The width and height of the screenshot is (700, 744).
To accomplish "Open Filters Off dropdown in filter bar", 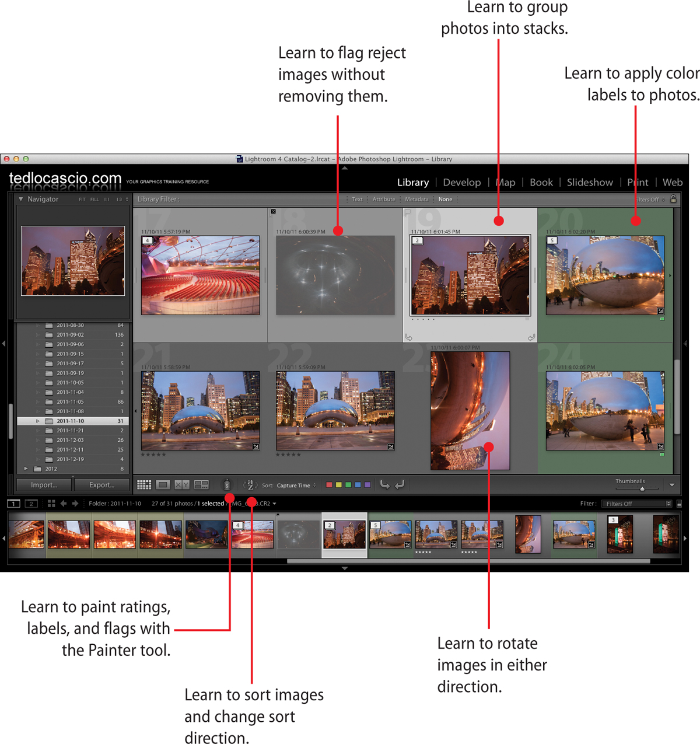I will click(x=650, y=200).
